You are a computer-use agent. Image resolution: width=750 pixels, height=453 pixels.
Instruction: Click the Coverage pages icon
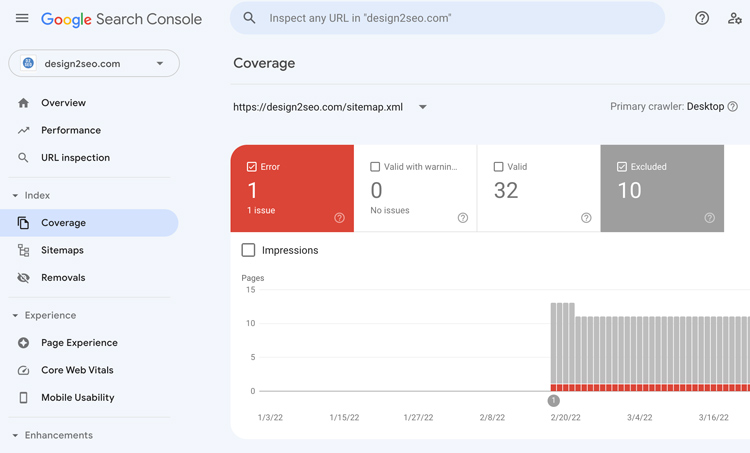click(x=23, y=222)
